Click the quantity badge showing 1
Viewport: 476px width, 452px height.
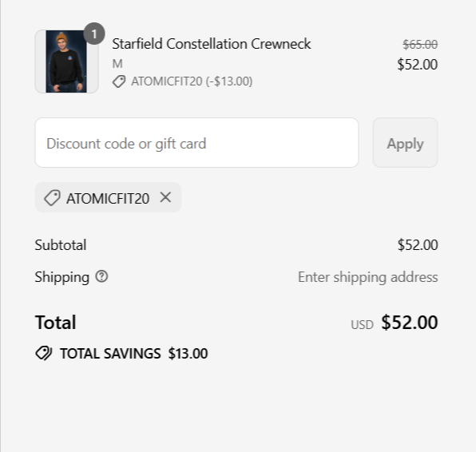point(94,34)
